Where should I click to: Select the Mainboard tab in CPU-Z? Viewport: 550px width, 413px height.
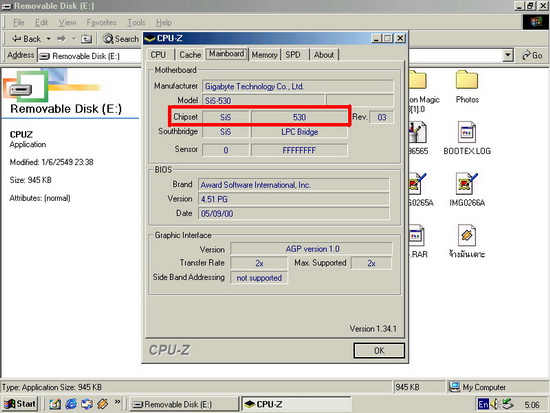click(x=227, y=54)
